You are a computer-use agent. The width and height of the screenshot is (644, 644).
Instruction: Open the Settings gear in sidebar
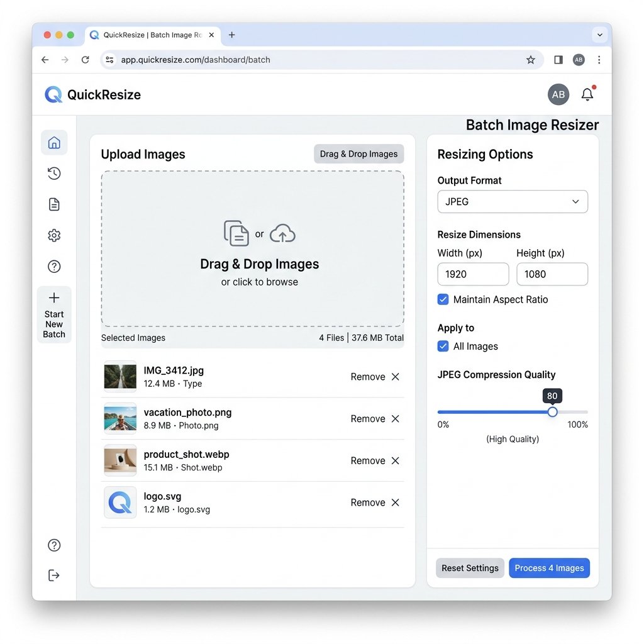coord(54,235)
